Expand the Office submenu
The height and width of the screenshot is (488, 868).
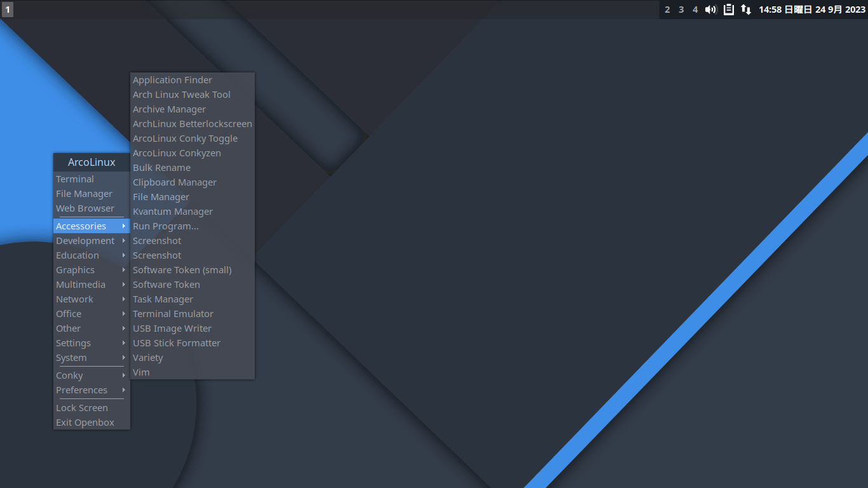92,314
